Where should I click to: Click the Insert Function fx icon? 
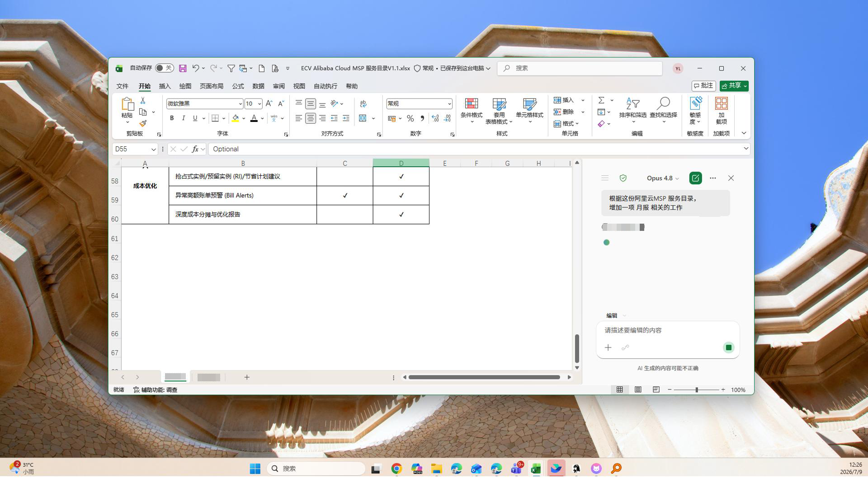click(195, 149)
